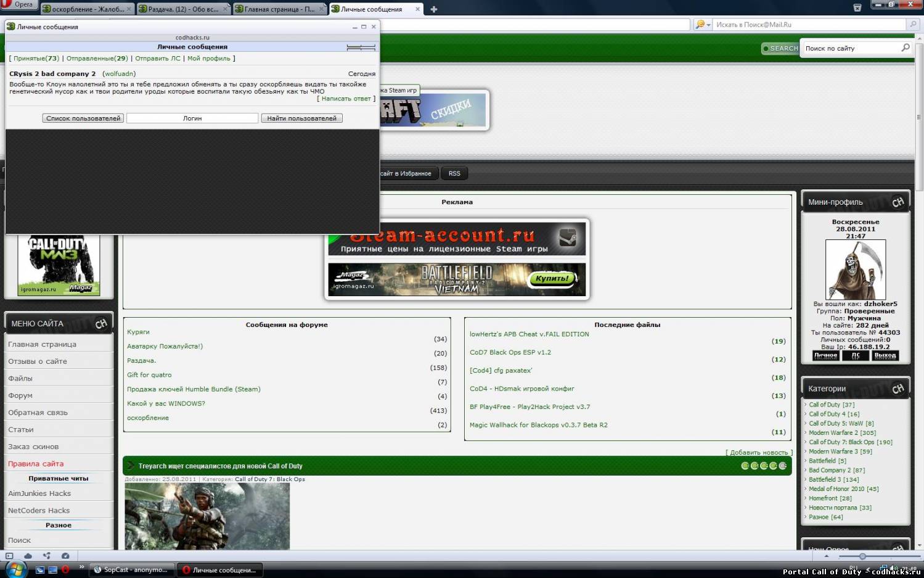Open the Windows Start menu orb
The height and width of the screenshot is (578, 924).
15,569
